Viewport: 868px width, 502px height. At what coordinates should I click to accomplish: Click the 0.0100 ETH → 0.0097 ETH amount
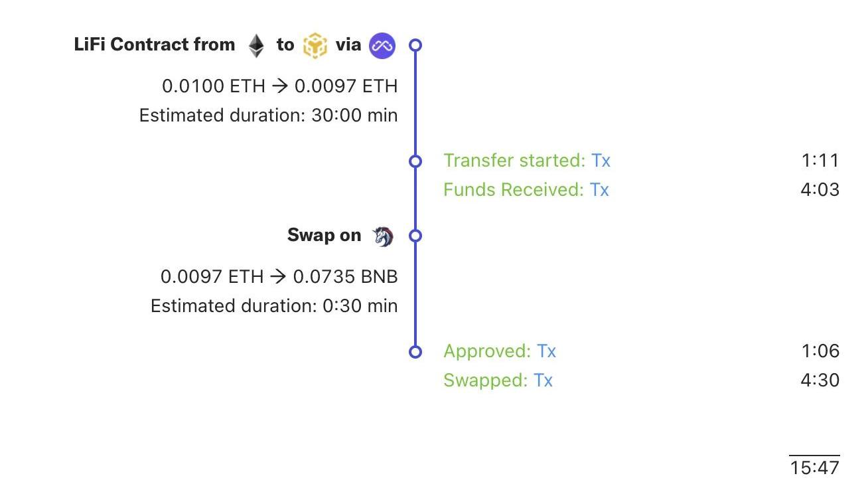pyautogui.click(x=279, y=86)
